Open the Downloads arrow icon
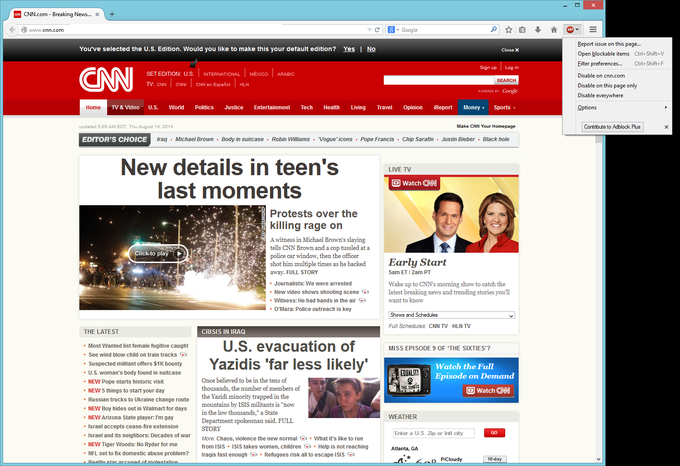Image resolution: width=680 pixels, height=466 pixels. coord(538,29)
